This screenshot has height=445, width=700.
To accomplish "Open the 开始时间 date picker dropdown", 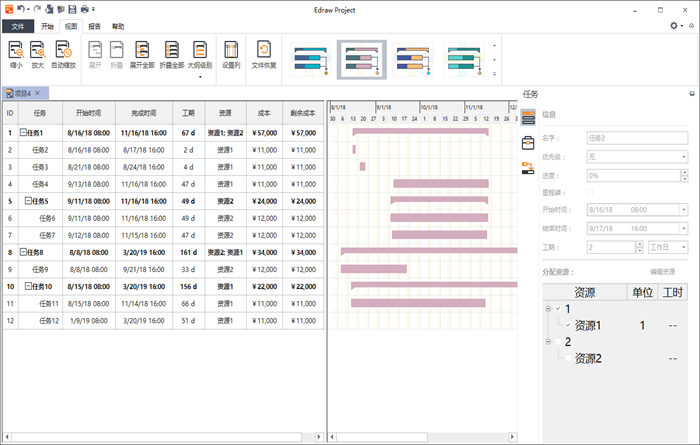I will click(683, 209).
